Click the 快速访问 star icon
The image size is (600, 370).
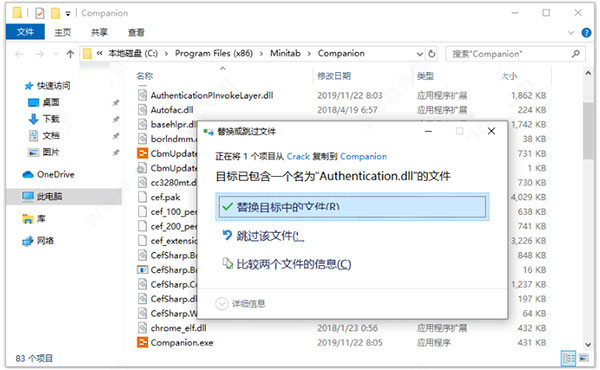(x=29, y=86)
